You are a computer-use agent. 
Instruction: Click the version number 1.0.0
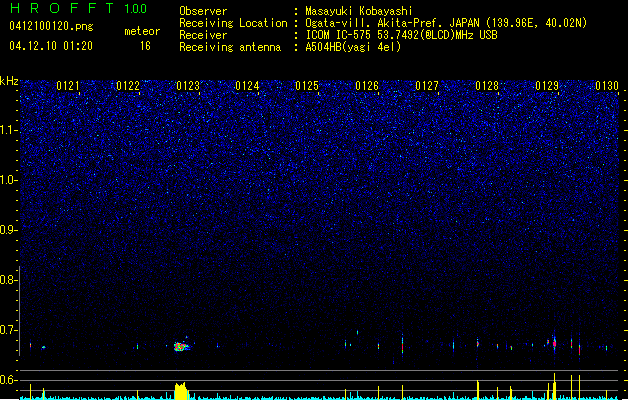click(135, 8)
